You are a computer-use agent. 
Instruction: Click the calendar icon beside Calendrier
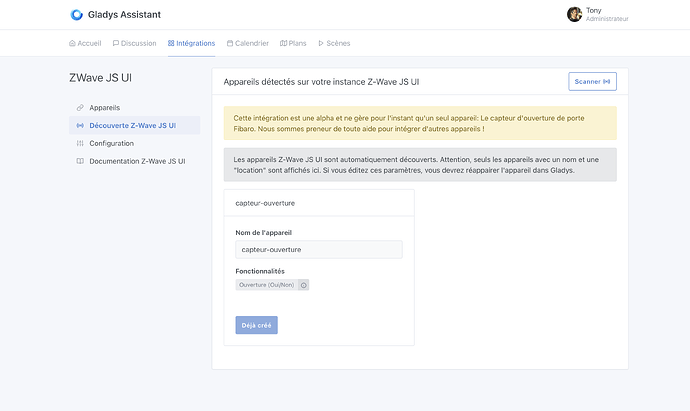coord(230,44)
